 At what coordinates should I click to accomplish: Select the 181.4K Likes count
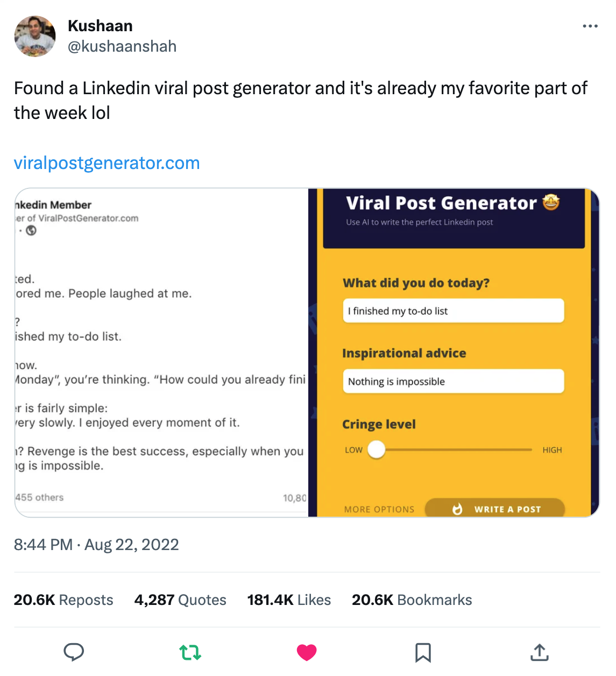click(x=289, y=600)
